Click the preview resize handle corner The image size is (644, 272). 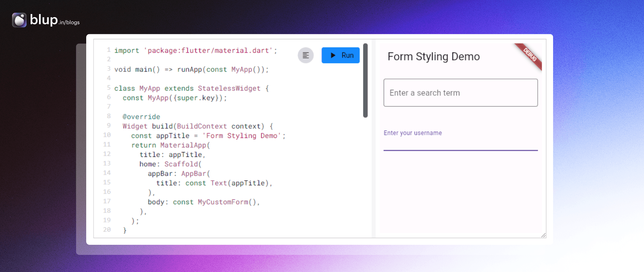543,235
